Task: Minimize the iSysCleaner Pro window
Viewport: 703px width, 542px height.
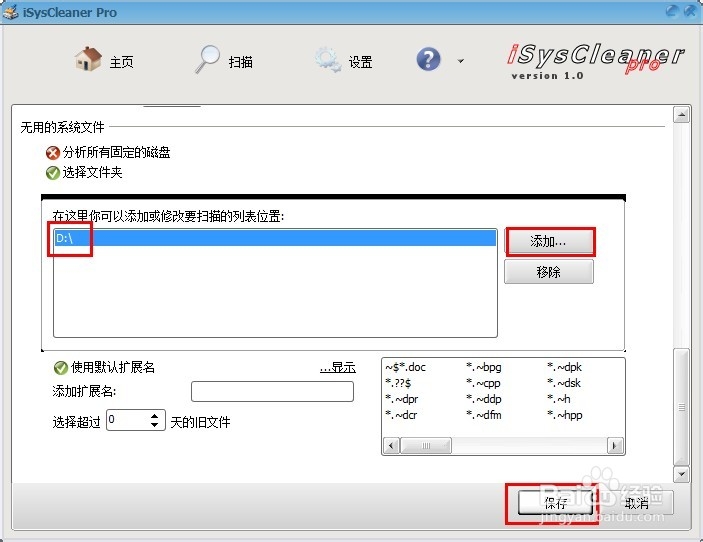Action: tap(672, 11)
